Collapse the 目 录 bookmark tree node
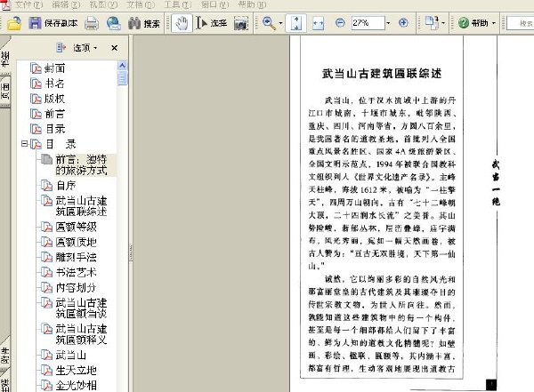 [x=24, y=144]
